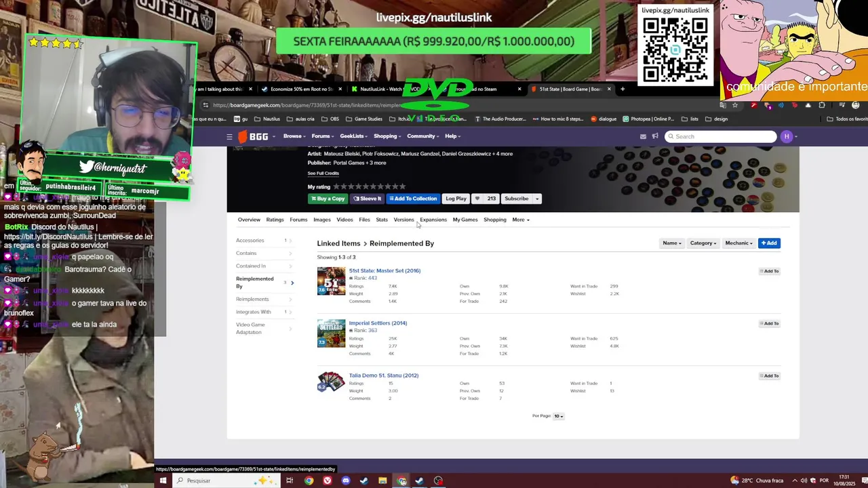Open the Forums dropdown in BGG header

[x=323, y=136]
